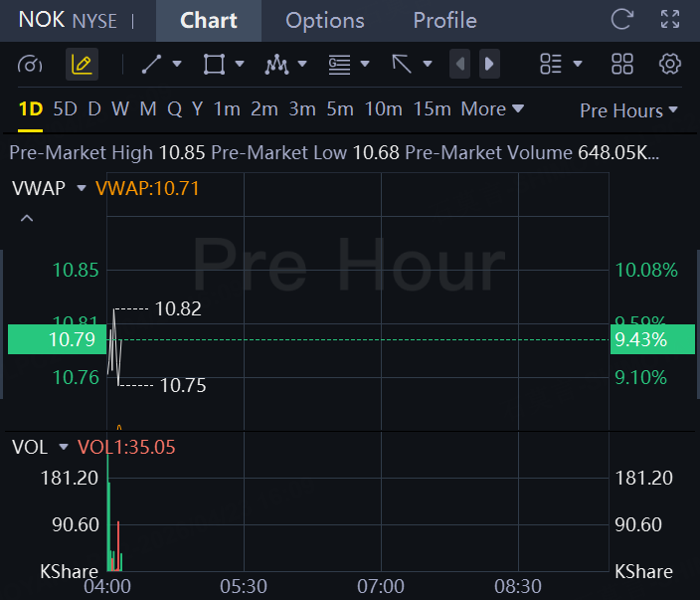Open the More timeframes dropdown
Image resolution: width=700 pixels, height=600 pixels.
point(492,109)
